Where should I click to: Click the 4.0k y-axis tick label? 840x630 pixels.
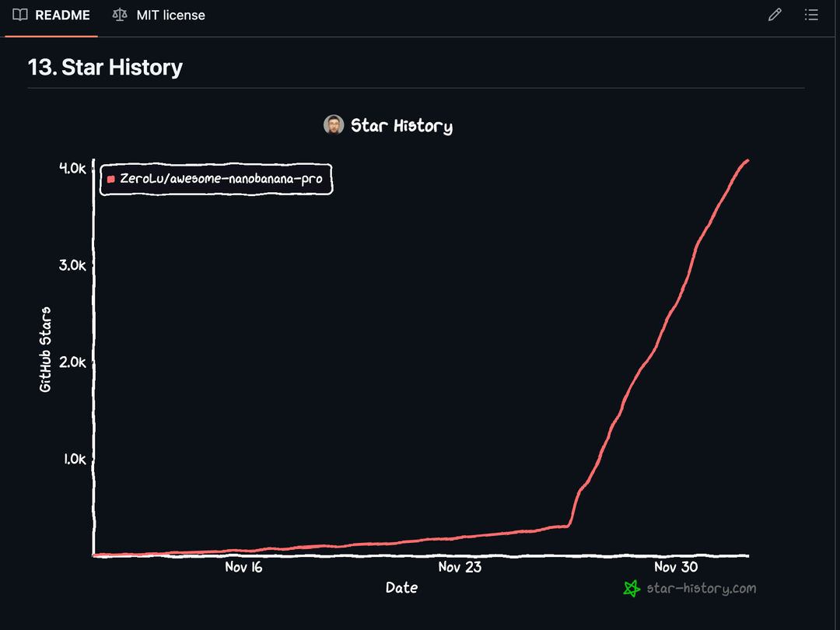(x=72, y=168)
